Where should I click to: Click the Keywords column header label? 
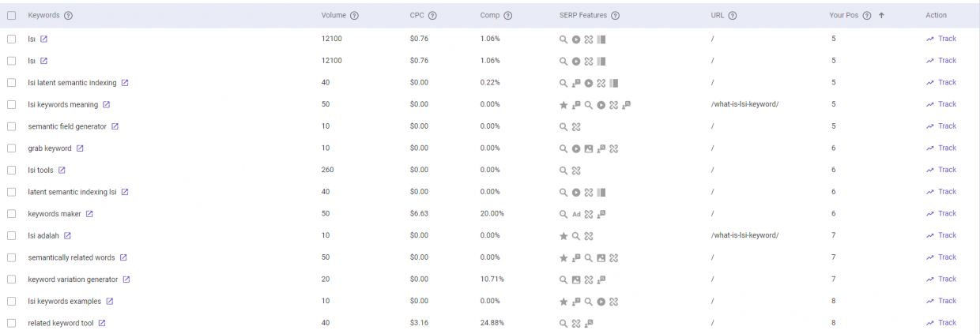coord(43,16)
